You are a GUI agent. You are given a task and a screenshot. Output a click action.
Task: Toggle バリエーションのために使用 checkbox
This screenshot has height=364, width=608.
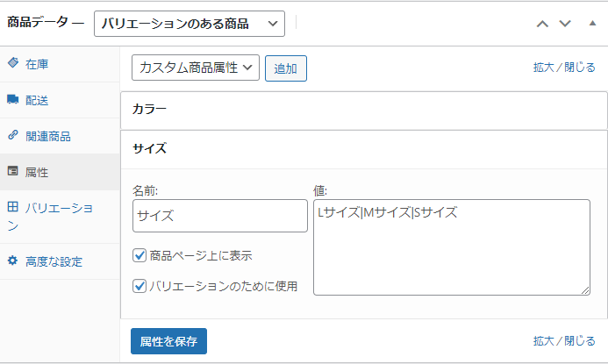pyautogui.click(x=139, y=286)
